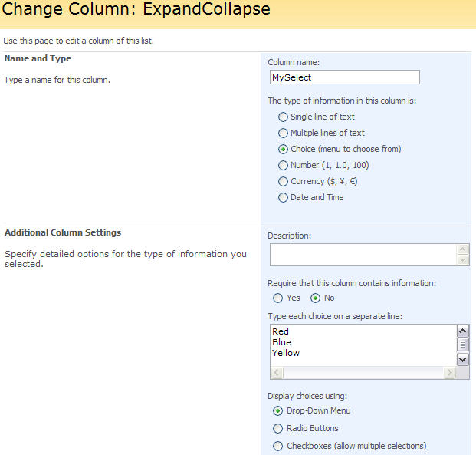476x455 pixels.
Task: Display choices using Drop-Down Menu
Action: click(x=277, y=411)
